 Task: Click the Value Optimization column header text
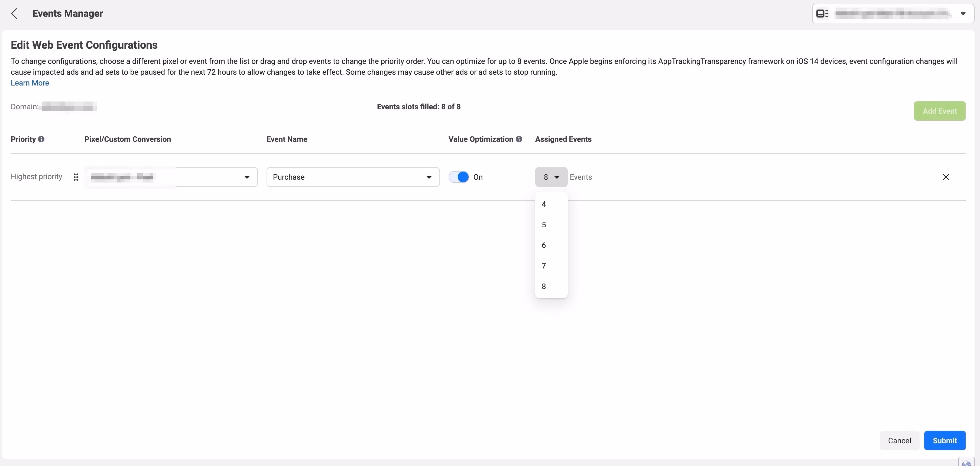[481, 139]
